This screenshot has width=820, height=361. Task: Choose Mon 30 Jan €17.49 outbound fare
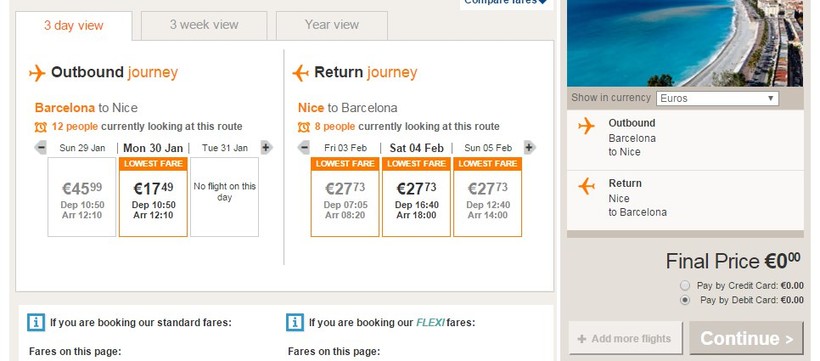(153, 197)
